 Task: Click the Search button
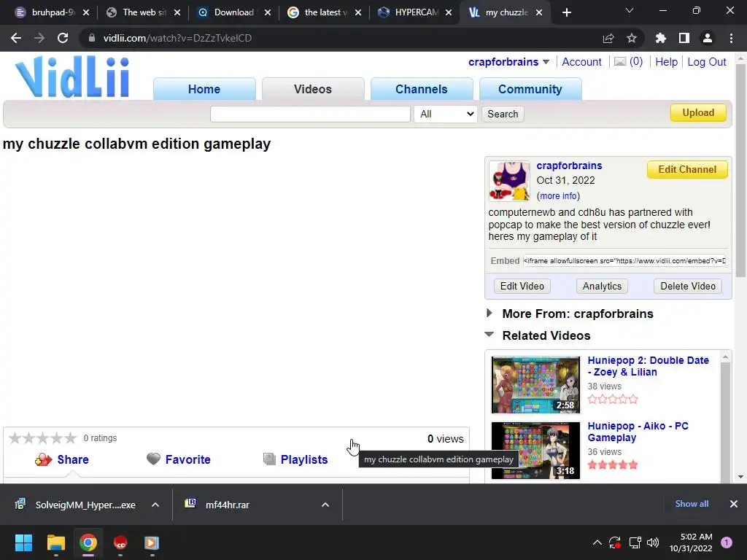point(503,114)
